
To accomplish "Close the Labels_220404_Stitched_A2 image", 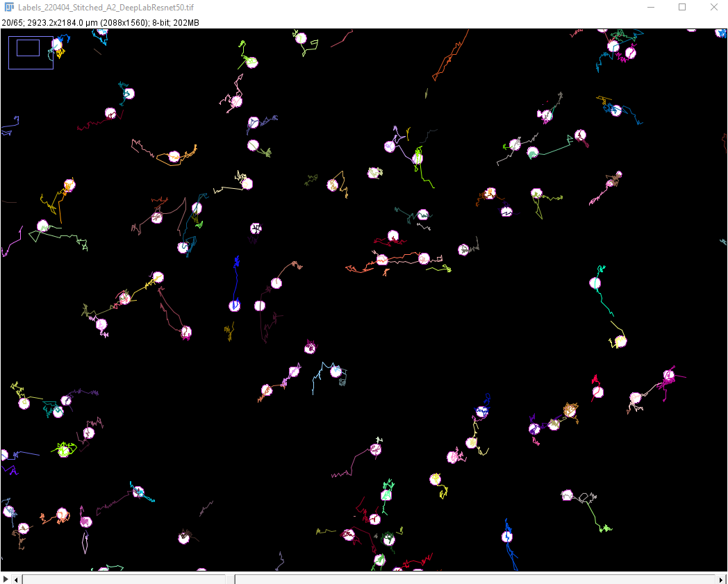I will click(713, 7).
